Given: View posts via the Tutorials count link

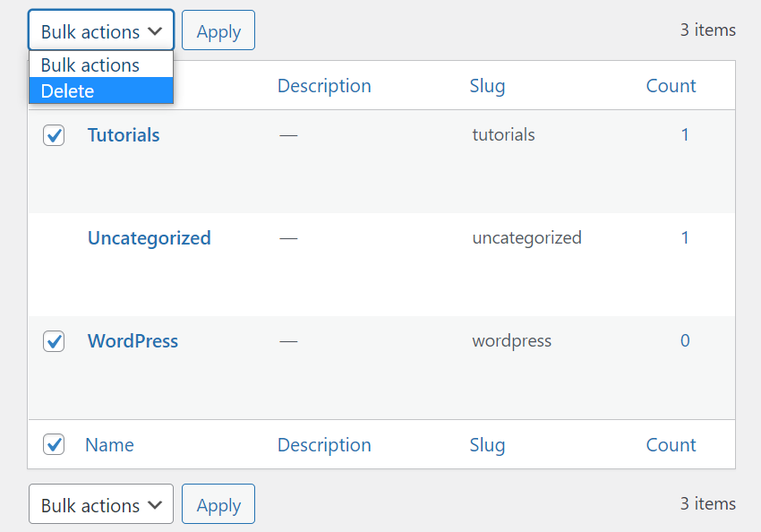Looking at the screenshot, I should pos(685,134).
